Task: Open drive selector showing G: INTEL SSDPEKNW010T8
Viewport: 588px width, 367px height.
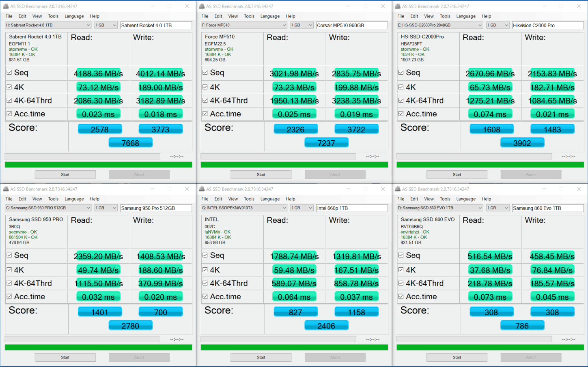Action: 244,208
